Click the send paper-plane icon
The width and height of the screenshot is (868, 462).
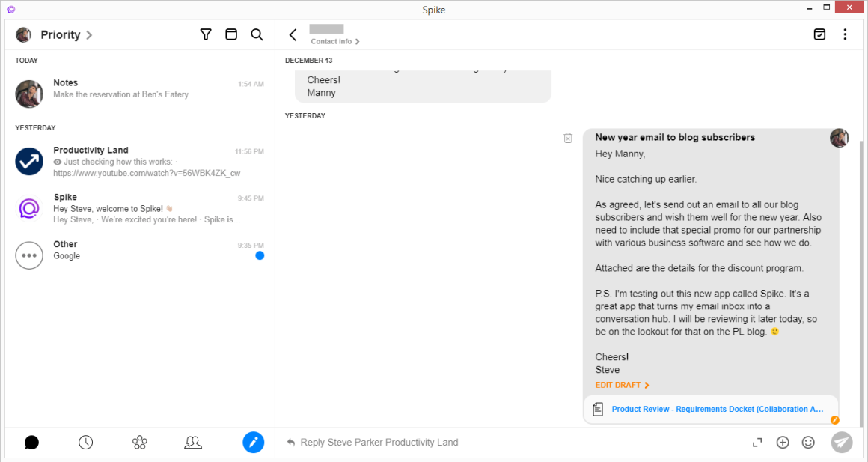click(841, 442)
